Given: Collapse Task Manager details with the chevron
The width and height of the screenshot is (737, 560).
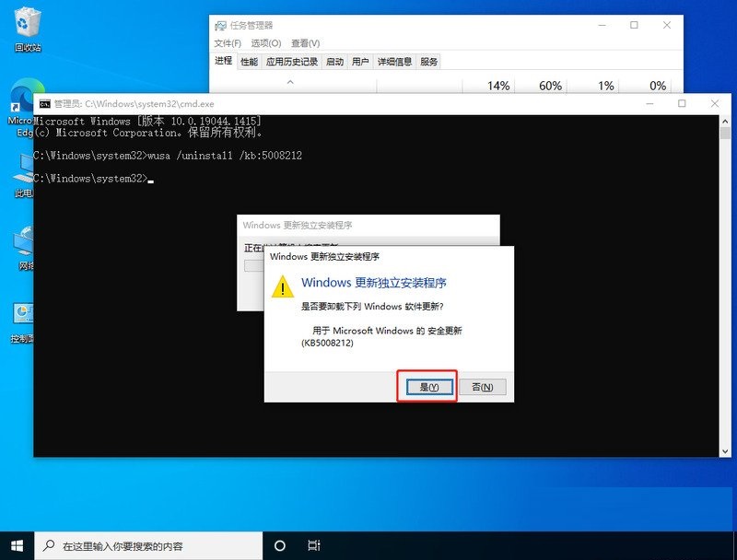Looking at the screenshot, I should pyautogui.click(x=291, y=83).
